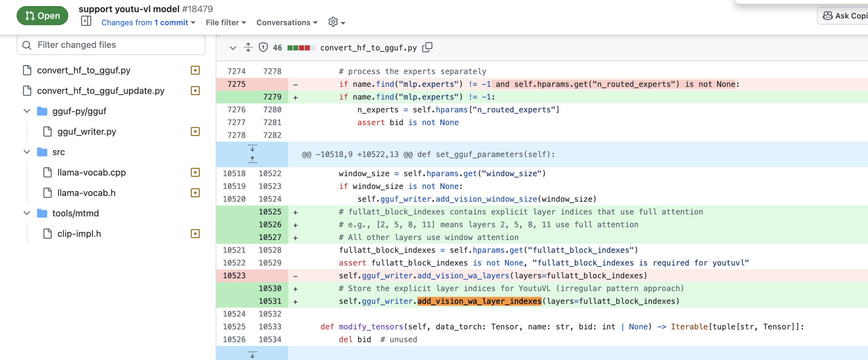Image resolution: width=868 pixels, height=360 pixels.
Task: Collapse the tools/mtmd folder
Action: [x=27, y=213]
